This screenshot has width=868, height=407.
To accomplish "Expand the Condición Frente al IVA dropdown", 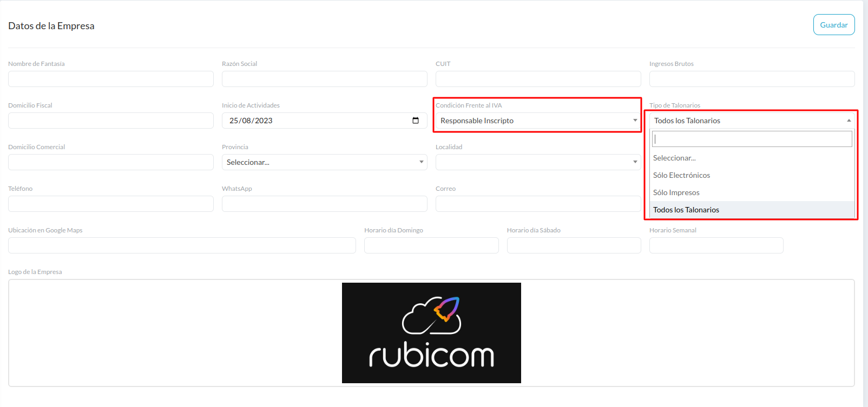I will (537, 121).
